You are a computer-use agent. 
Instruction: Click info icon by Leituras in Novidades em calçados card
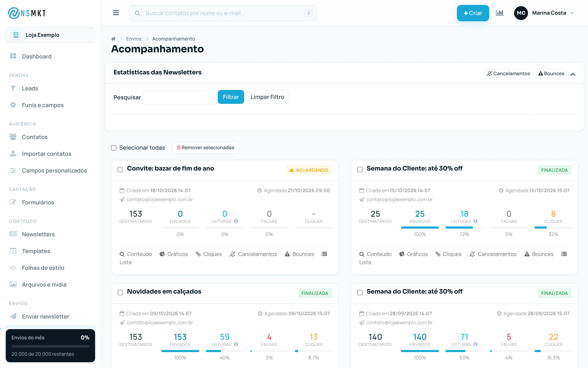pyautogui.click(x=236, y=344)
